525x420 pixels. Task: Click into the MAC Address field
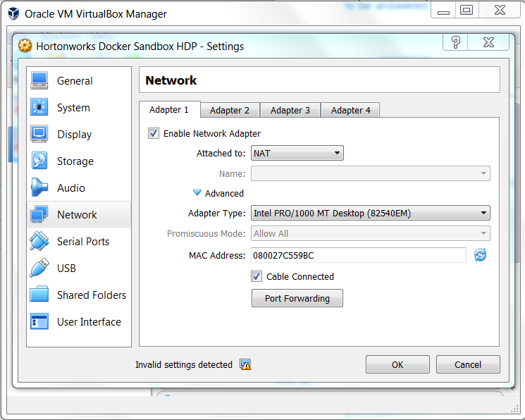[x=359, y=255]
